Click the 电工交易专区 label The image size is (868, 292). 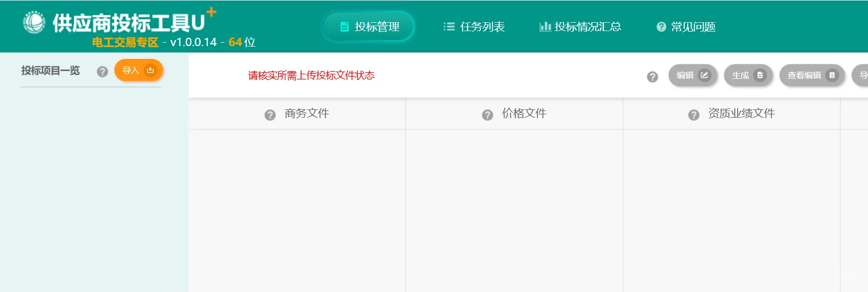pyautogui.click(x=125, y=43)
